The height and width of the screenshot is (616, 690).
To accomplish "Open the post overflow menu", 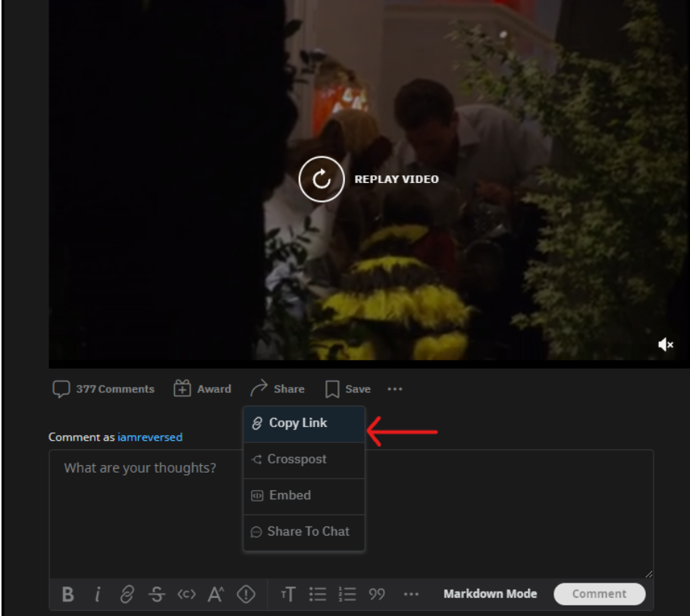I will pyautogui.click(x=394, y=388).
